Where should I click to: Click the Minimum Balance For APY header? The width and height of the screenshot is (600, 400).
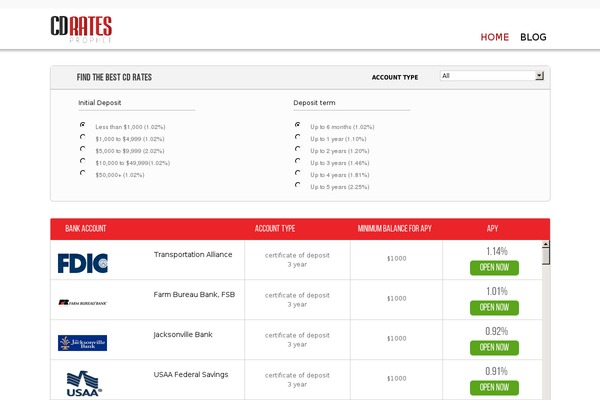[x=395, y=229]
